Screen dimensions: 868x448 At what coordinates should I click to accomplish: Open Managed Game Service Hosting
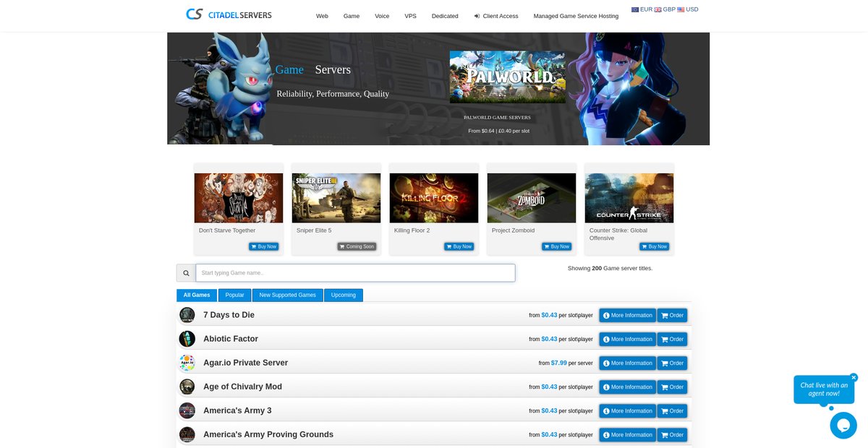click(x=576, y=16)
